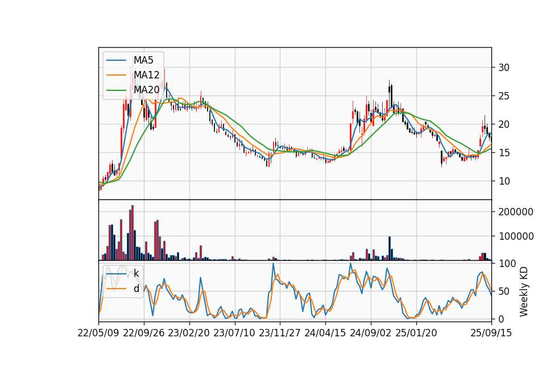The width and height of the screenshot is (546, 392).
Task: Click the KD axis value 0
Action: [x=501, y=319]
